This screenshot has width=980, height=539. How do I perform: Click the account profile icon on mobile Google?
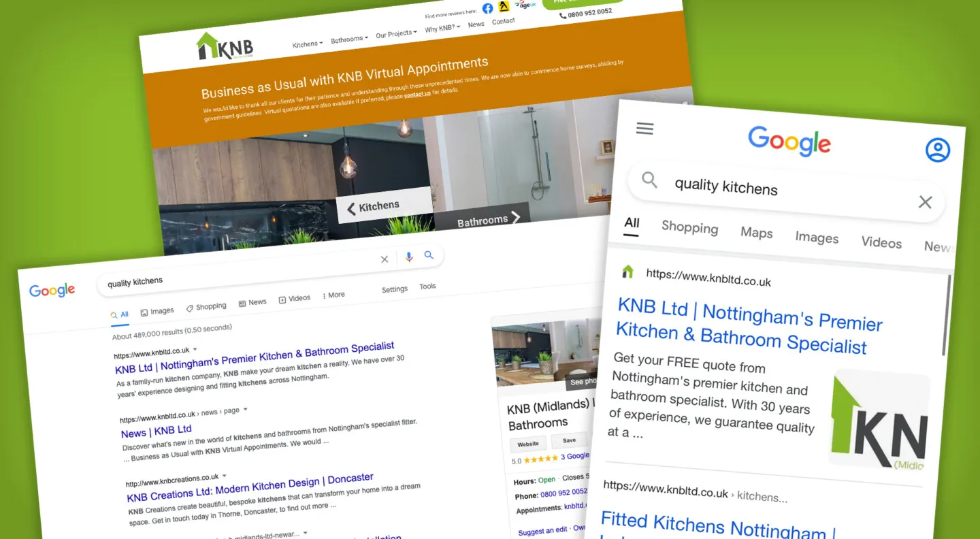(938, 150)
